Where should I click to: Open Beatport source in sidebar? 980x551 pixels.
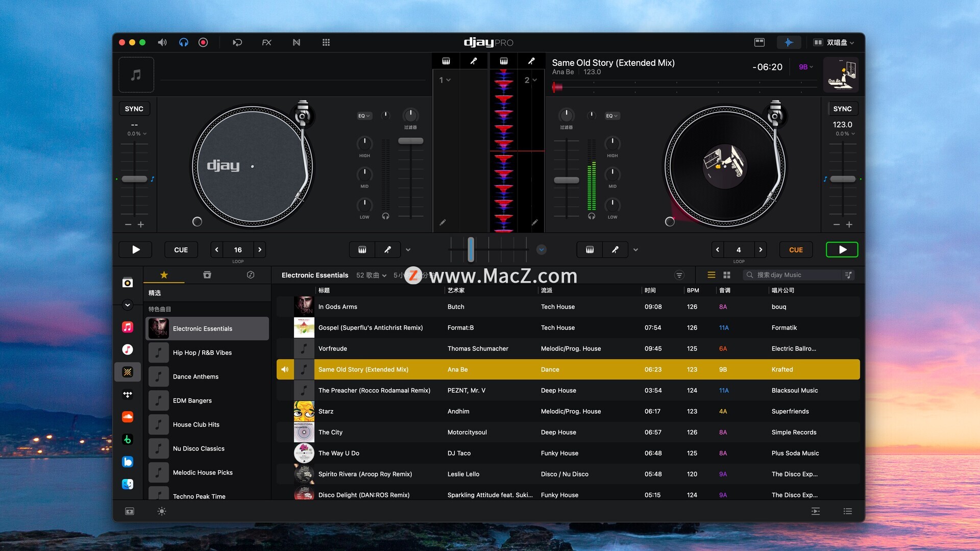pos(128,439)
